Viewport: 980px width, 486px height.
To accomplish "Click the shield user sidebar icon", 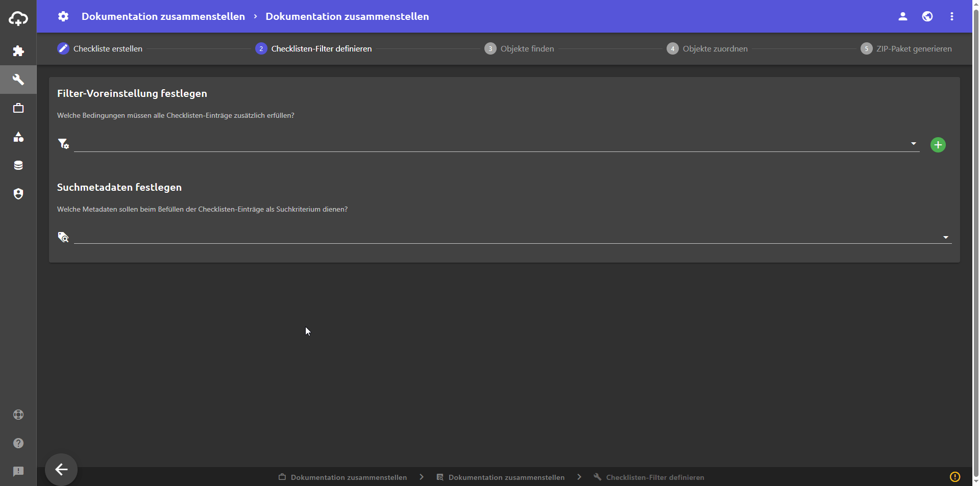I will [18, 194].
